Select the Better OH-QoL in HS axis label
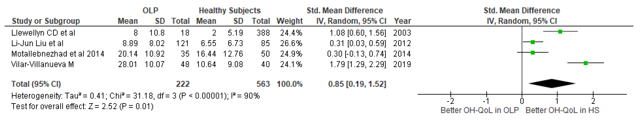Screen dimensions: 644x121 click(x=562, y=110)
